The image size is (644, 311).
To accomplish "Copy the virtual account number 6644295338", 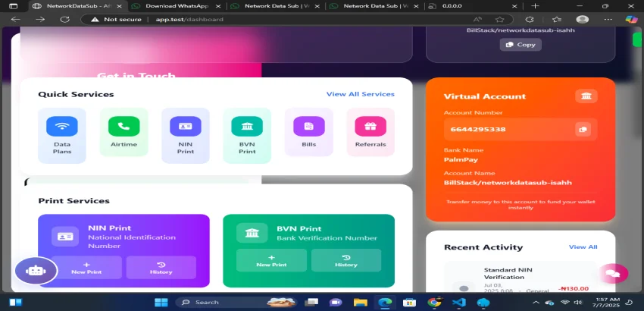I will (583, 129).
